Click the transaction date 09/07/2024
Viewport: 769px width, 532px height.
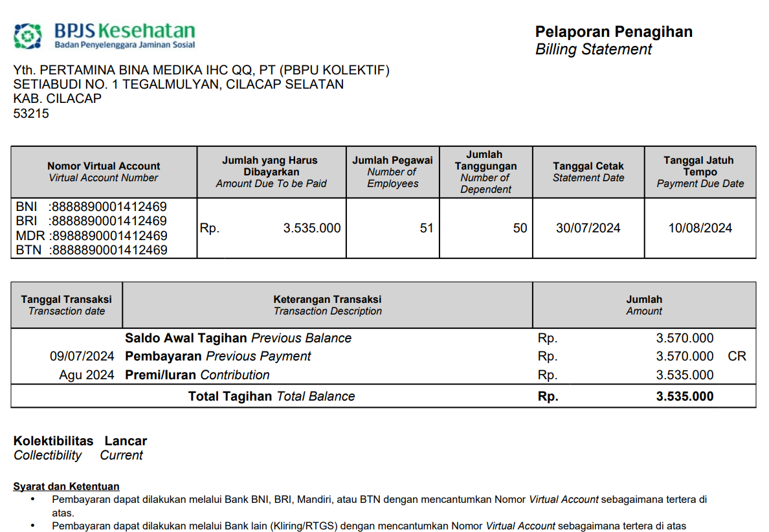pyautogui.click(x=82, y=357)
